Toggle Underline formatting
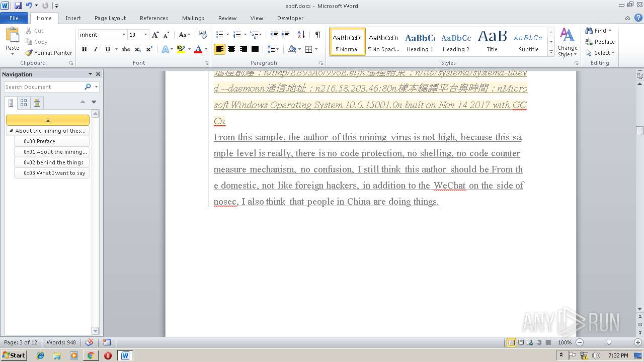The height and width of the screenshot is (362, 644). [108, 49]
